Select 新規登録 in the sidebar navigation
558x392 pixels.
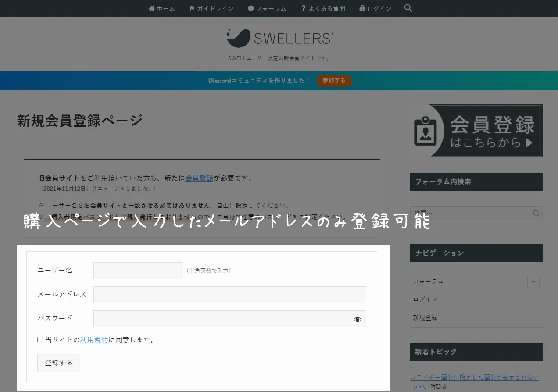[x=425, y=317]
